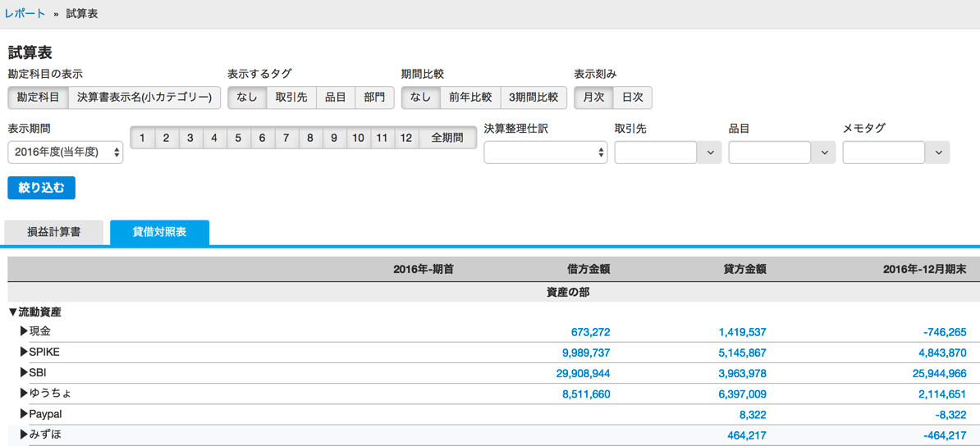The width and height of the screenshot is (980, 446).
Task: Select 部門 as displayed tag
Action: click(374, 98)
